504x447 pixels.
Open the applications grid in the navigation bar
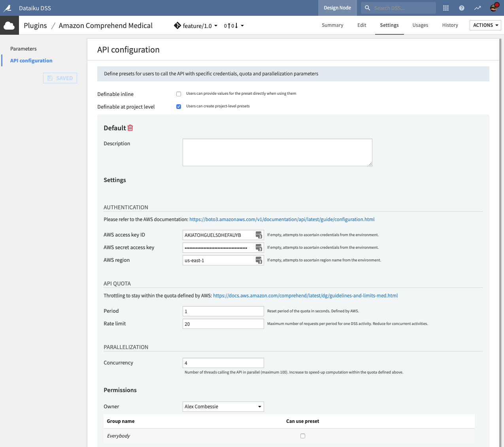pos(446,8)
